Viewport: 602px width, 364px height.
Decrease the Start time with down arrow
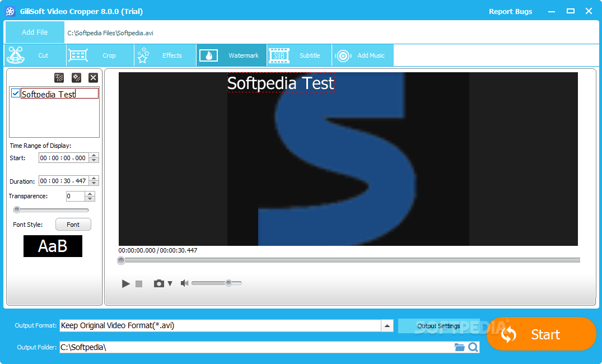[94, 160]
